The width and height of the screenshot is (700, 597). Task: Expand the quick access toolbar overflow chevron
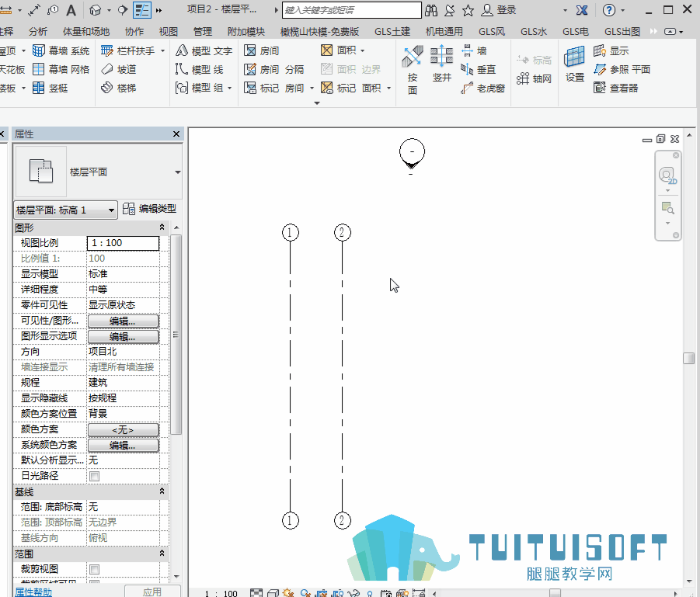tap(158, 10)
